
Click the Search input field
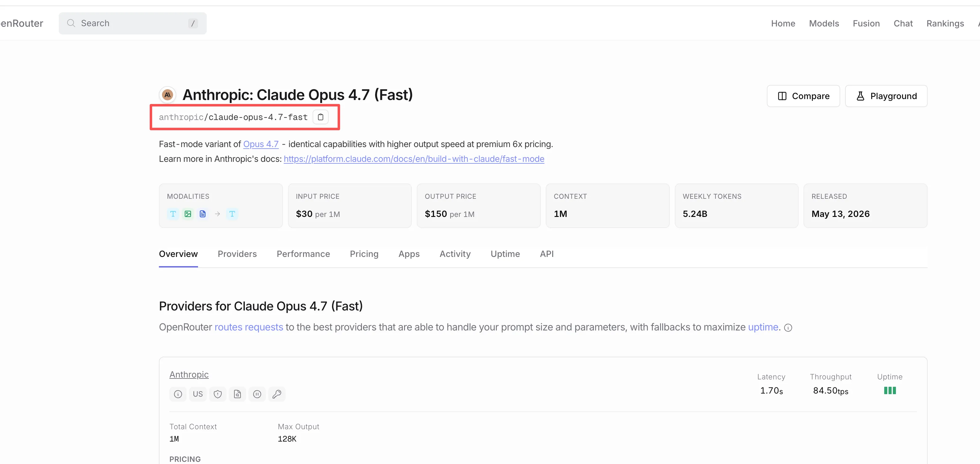coord(132,23)
